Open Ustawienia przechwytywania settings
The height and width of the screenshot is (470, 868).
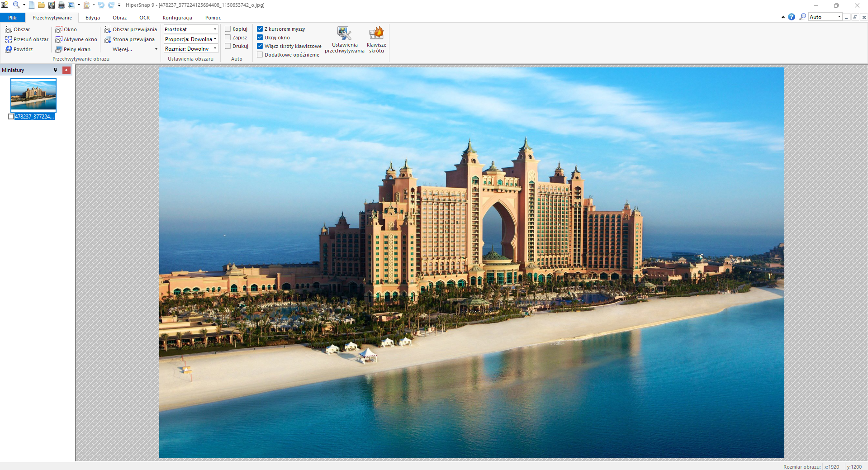pyautogui.click(x=345, y=40)
